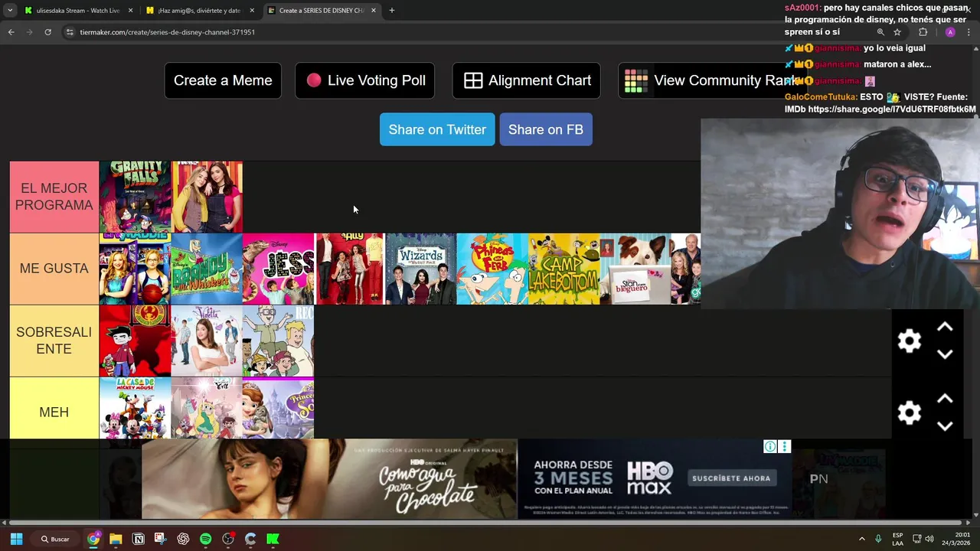
Task: Select Violetta thumbnail
Action: coord(207,341)
